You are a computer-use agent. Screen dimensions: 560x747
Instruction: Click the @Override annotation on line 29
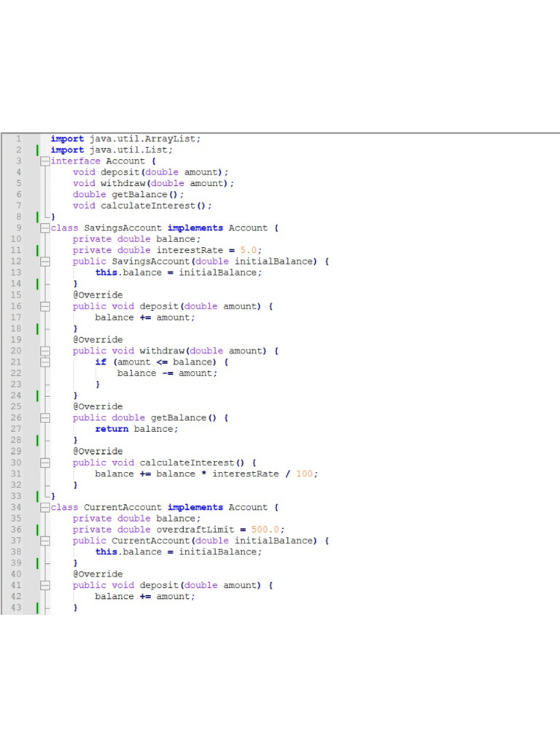[x=98, y=451]
